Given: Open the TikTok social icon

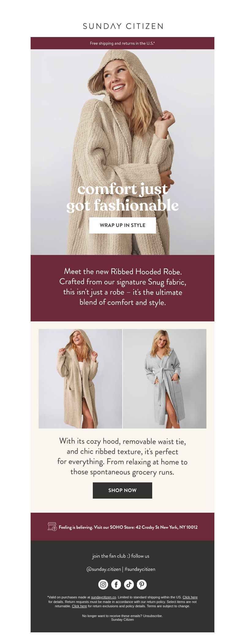Looking at the screenshot, I should [129, 584].
